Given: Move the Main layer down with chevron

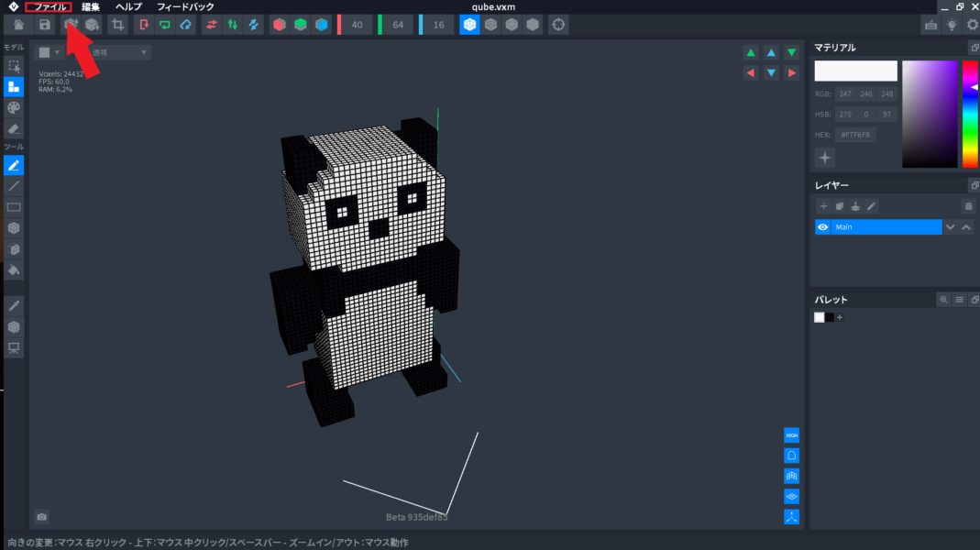Looking at the screenshot, I should pyautogui.click(x=950, y=227).
